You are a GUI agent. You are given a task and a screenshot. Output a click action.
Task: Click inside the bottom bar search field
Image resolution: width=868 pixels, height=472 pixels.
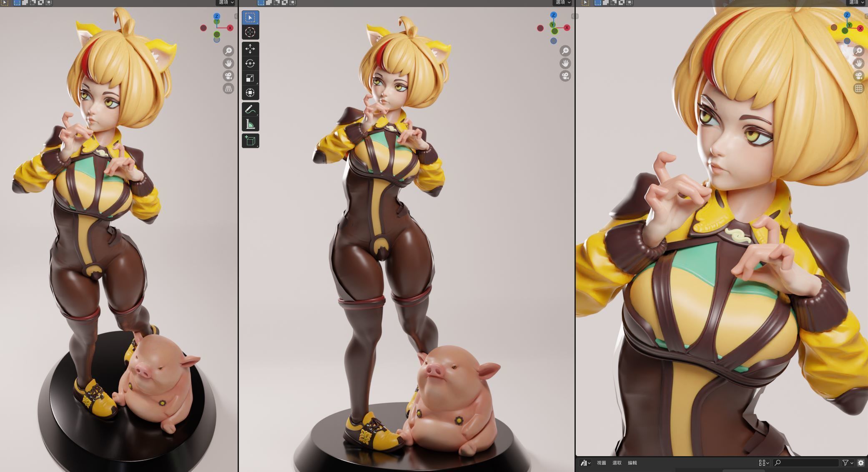coord(806,463)
